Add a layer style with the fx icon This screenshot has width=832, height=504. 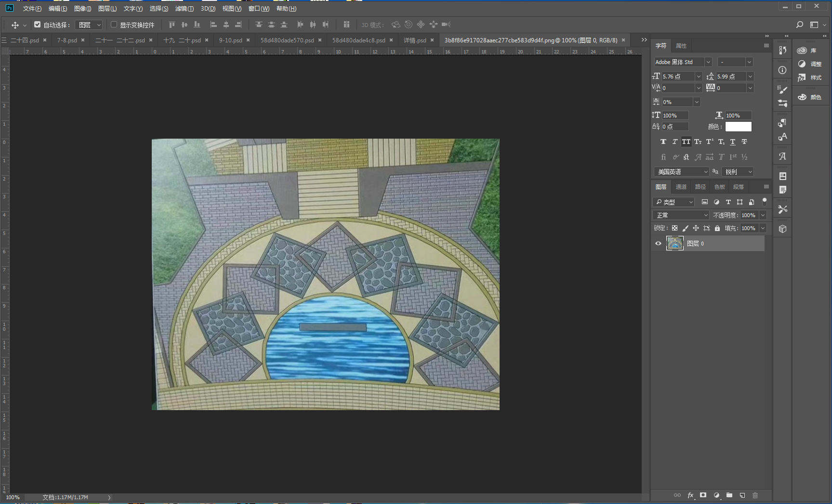click(690, 495)
